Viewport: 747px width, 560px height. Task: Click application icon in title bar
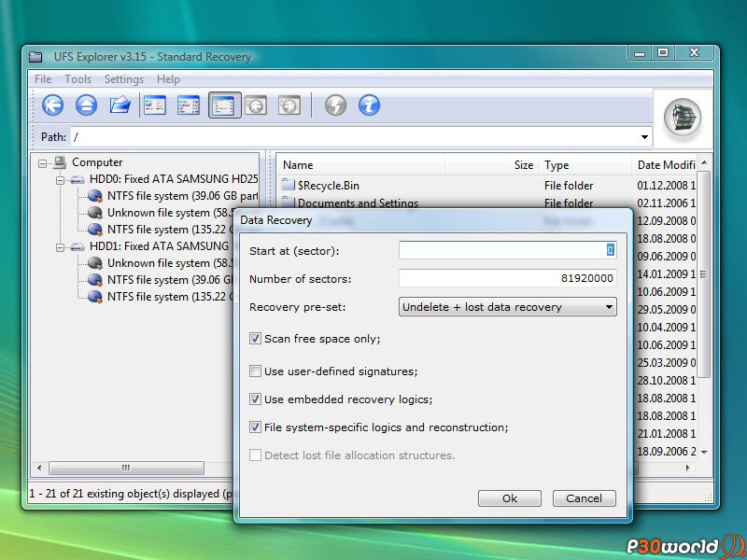(x=35, y=57)
